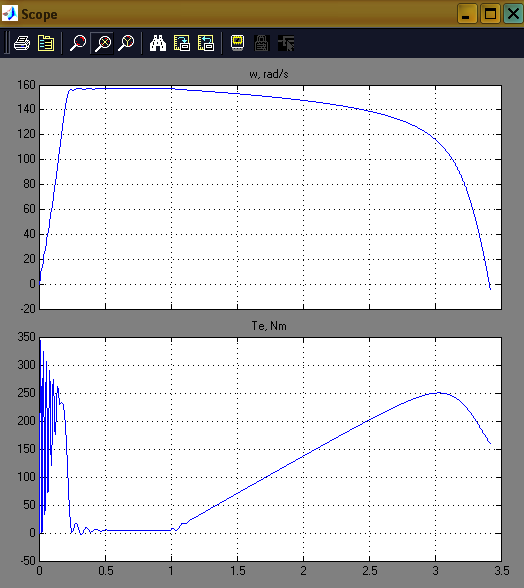Click the 150 y-axis tick label

pyautogui.click(x=26, y=449)
